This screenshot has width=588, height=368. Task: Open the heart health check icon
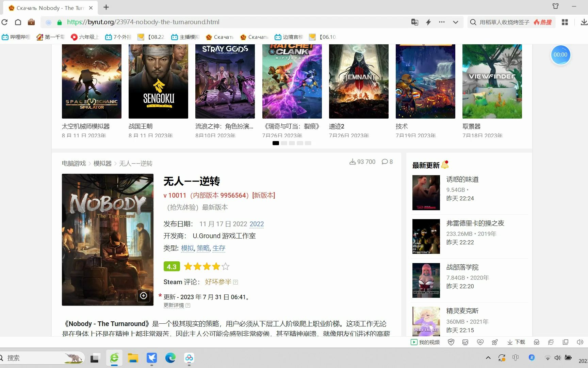point(480,342)
